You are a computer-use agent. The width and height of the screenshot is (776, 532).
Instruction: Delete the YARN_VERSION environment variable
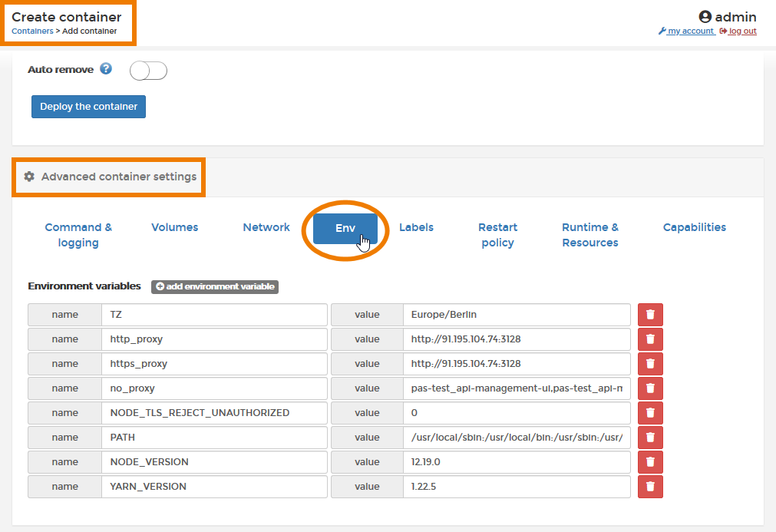click(650, 487)
